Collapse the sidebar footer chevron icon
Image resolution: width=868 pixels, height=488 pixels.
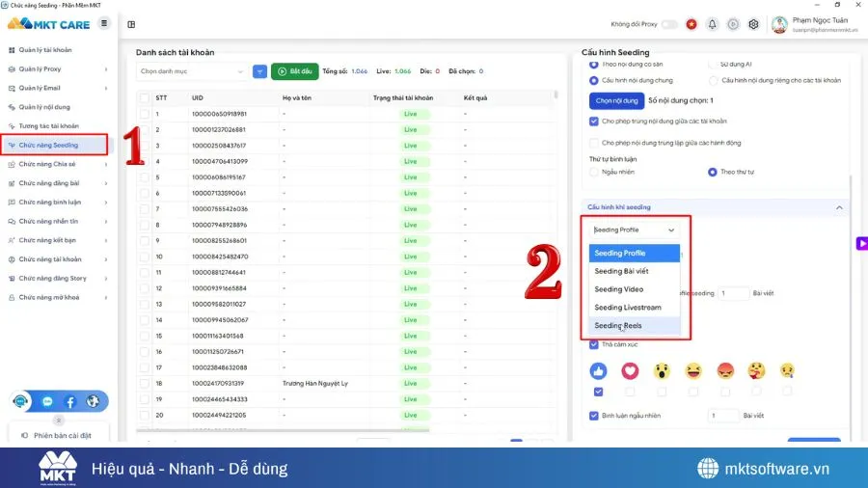coord(59,420)
